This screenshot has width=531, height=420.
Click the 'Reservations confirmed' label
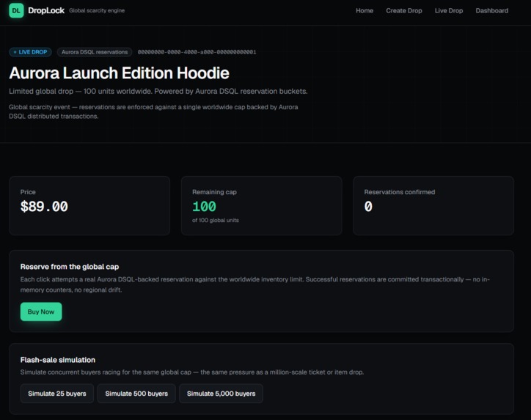pyautogui.click(x=400, y=192)
